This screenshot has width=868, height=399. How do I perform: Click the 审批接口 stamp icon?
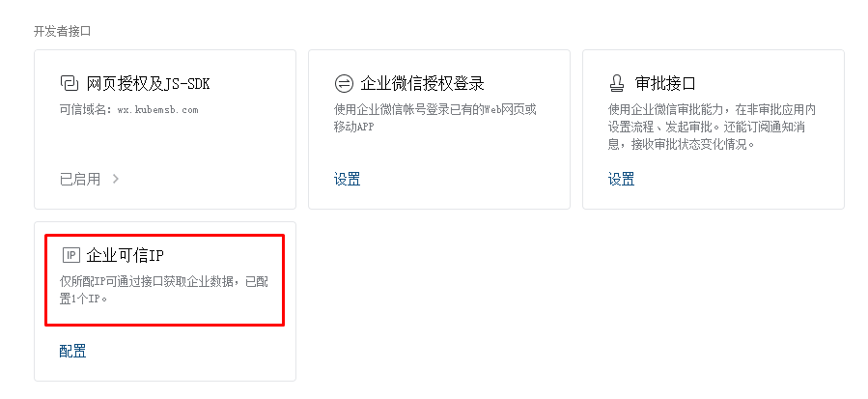[617, 84]
